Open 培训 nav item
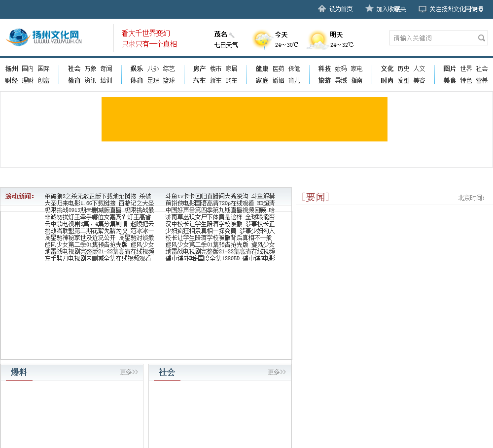Image resolution: width=493 pixels, height=448 pixels. (106, 80)
